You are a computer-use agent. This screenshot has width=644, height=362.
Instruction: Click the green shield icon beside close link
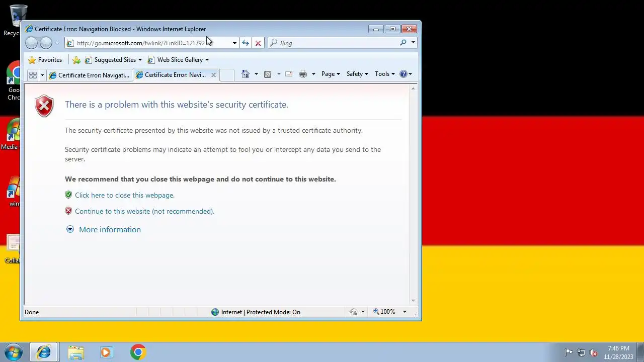tap(68, 195)
